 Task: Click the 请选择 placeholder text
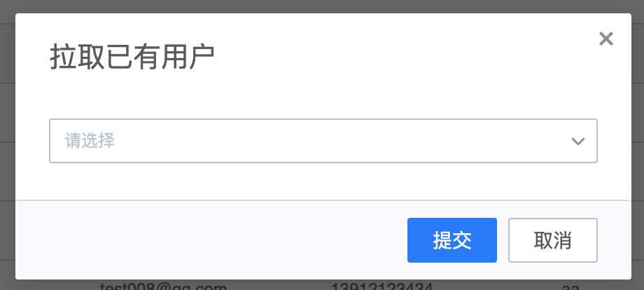[x=90, y=141]
